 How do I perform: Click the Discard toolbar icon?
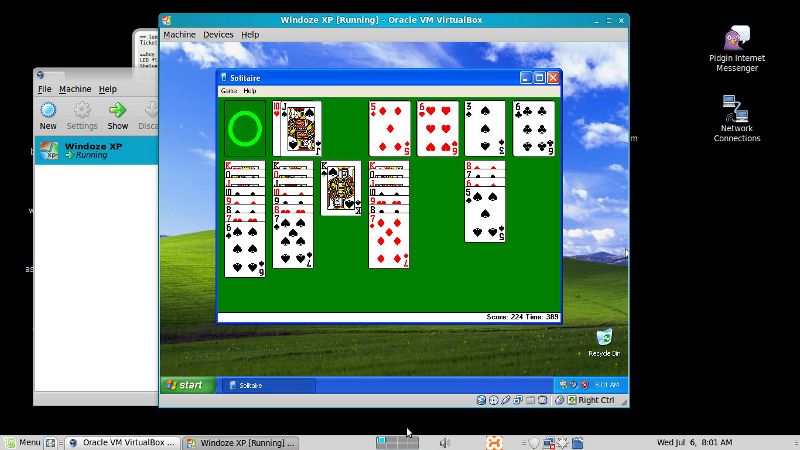coord(151,110)
